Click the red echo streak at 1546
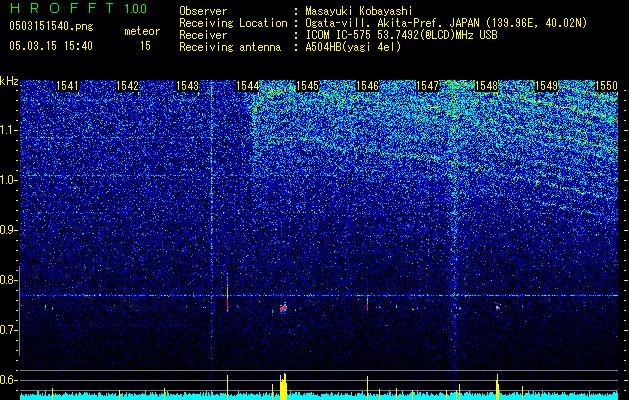 click(x=367, y=304)
